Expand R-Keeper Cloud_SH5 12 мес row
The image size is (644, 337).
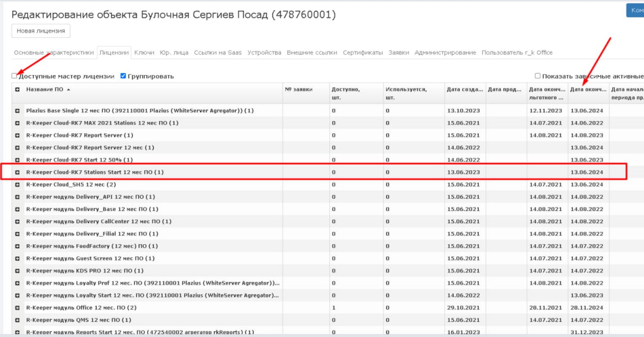pyautogui.click(x=17, y=184)
